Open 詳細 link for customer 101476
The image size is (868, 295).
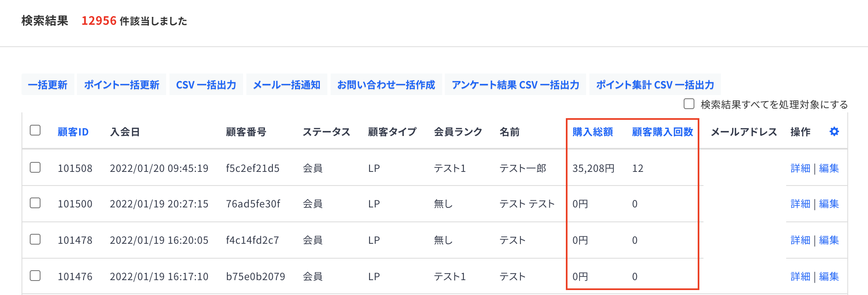tap(800, 277)
